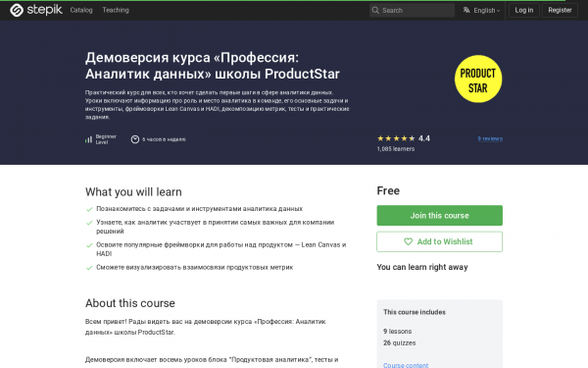Click the Beginner Level bars icon
588x368 pixels.
coord(88,139)
